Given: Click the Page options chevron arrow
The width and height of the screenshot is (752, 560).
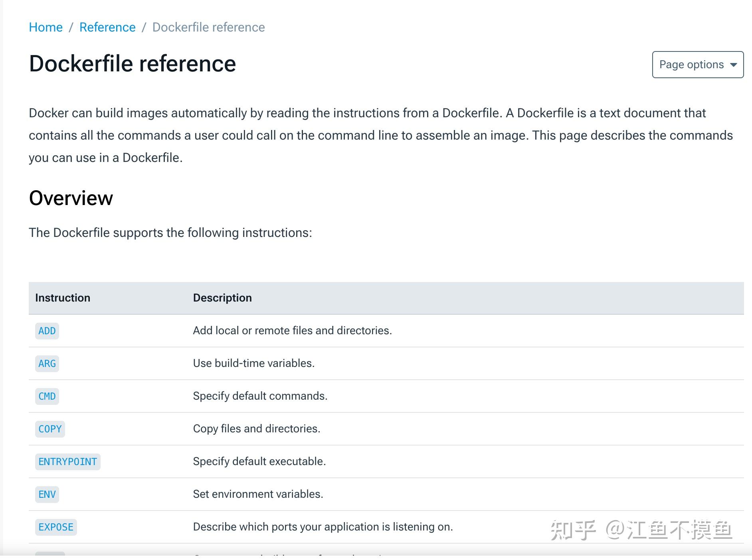Looking at the screenshot, I should pos(734,65).
